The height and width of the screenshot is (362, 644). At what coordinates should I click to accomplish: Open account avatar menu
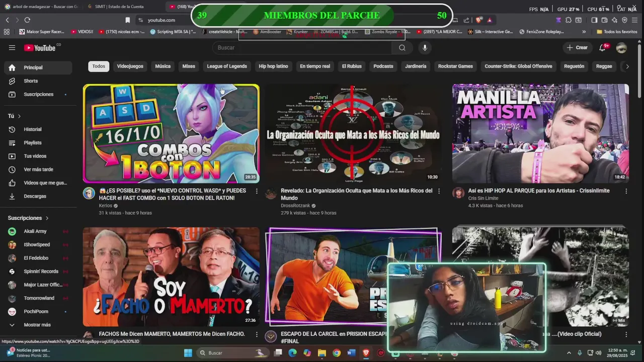pyautogui.click(x=621, y=48)
